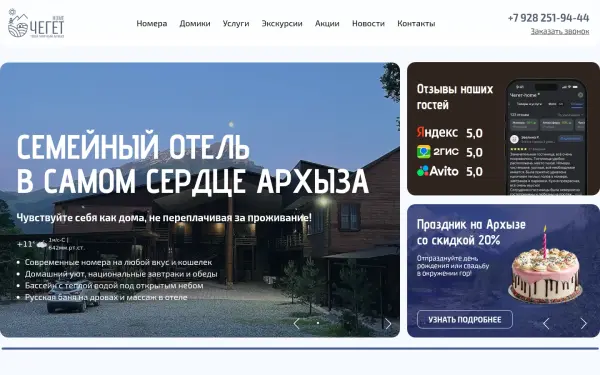Image resolution: width=600 pixels, height=375 pixels.
Task: Click the Заказать звонок link
Action: (x=560, y=31)
